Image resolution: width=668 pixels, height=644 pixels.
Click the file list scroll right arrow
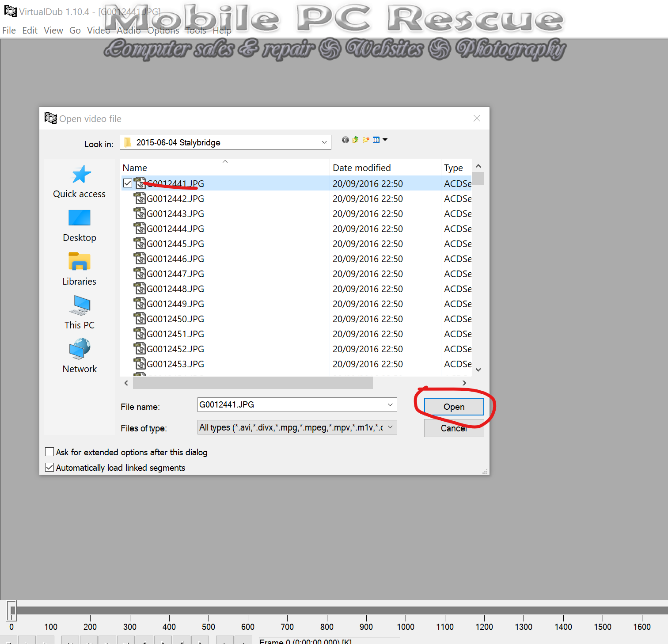coord(464,383)
